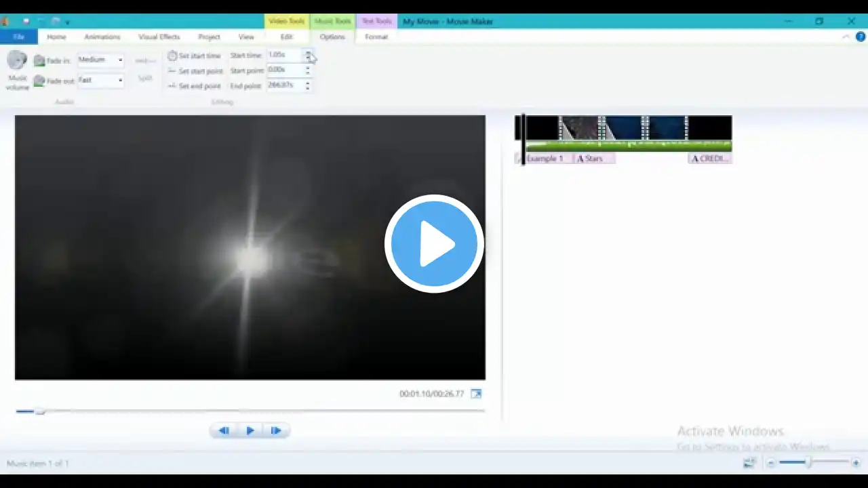Switch to the Home tab
This screenshot has width=868, height=488.
click(x=56, y=37)
